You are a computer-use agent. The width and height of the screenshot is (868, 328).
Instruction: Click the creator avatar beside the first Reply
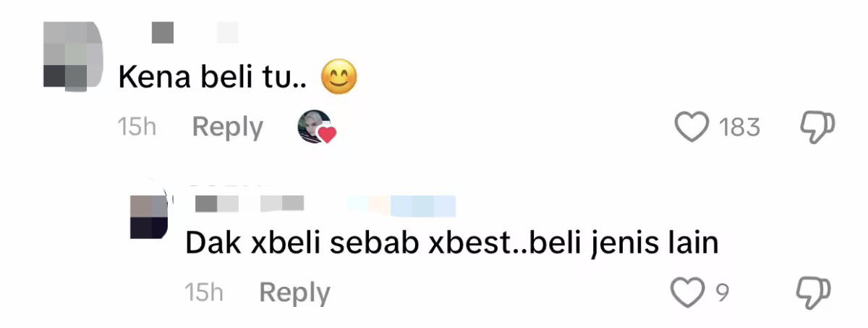pos(315,127)
